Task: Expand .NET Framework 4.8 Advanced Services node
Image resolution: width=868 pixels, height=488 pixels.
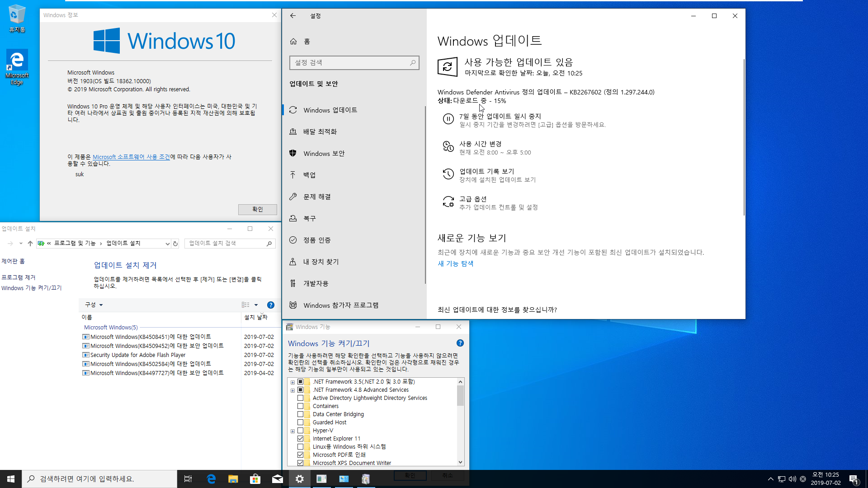Action: click(292, 390)
